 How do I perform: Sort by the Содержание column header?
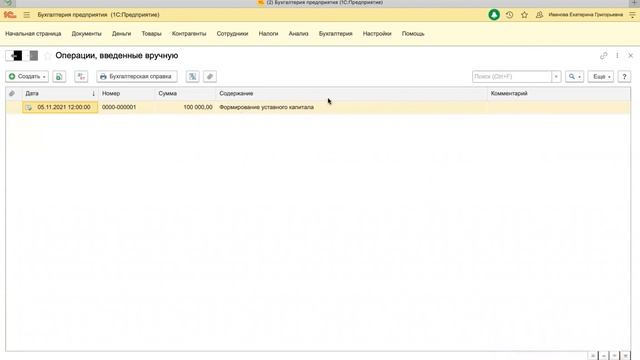[351, 93]
